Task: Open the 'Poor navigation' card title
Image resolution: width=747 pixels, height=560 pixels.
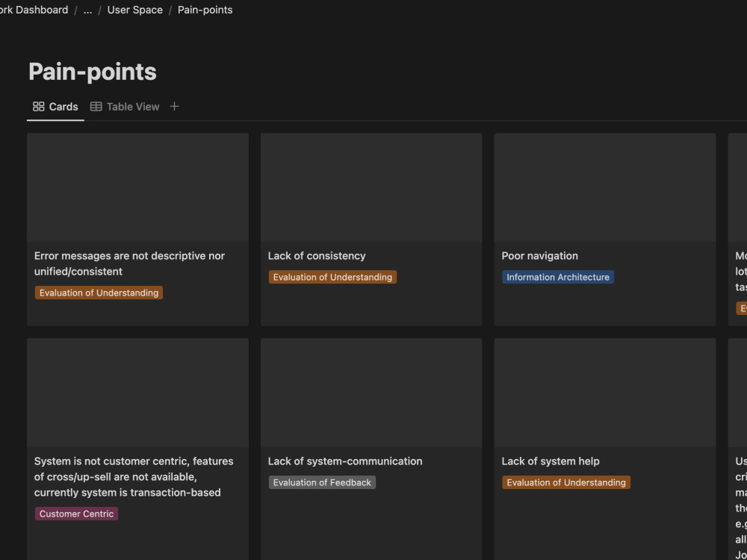Action: (x=540, y=256)
